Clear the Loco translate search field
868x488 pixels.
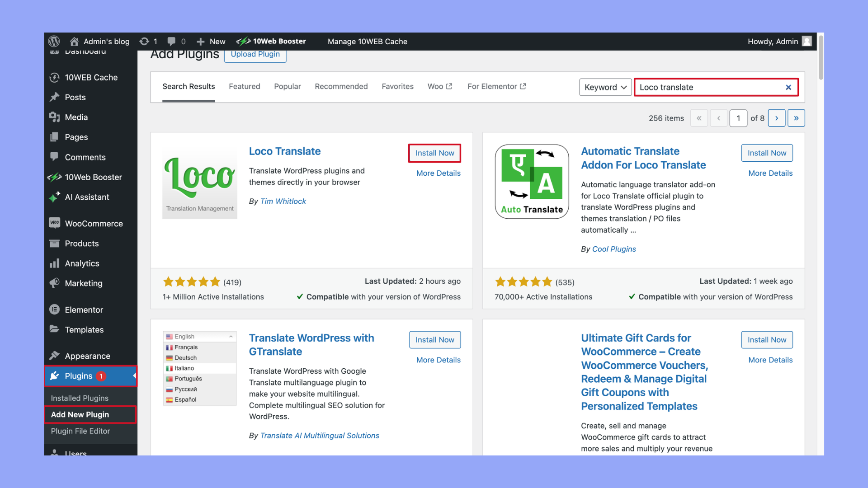coord(788,87)
